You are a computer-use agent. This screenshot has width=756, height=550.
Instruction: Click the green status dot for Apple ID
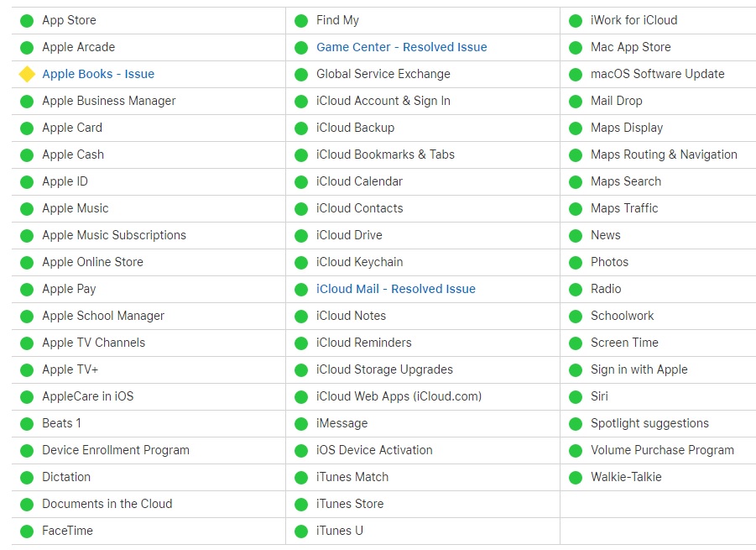[27, 182]
